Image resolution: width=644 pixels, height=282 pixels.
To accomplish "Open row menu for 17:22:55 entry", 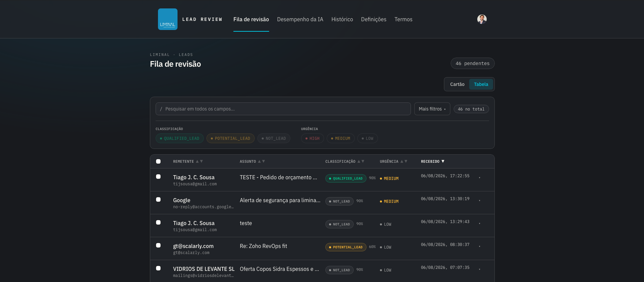I will pos(480,178).
